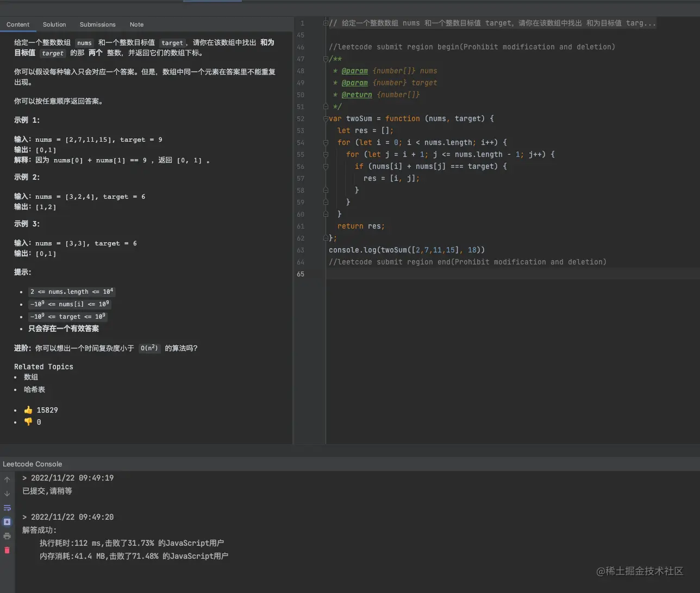Click 'res = [i, j];' assignment line
The width and height of the screenshot is (700, 593).
click(x=391, y=178)
